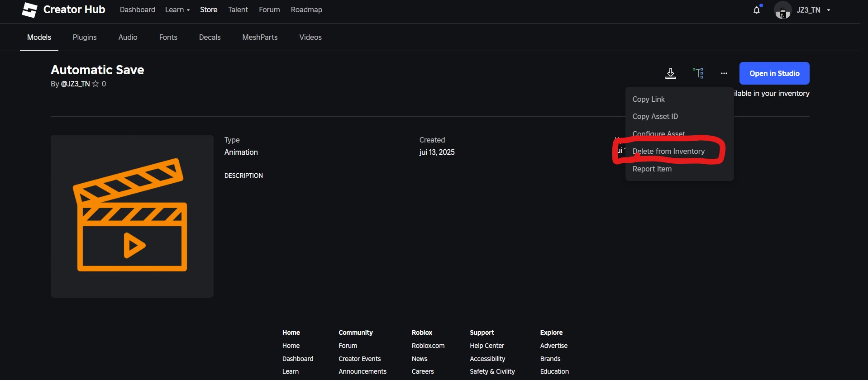The height and width of the screenshot is (380, 868).
Task: Expand the JZ3_TN account dropdown arrow
Action: pos(829,10)
